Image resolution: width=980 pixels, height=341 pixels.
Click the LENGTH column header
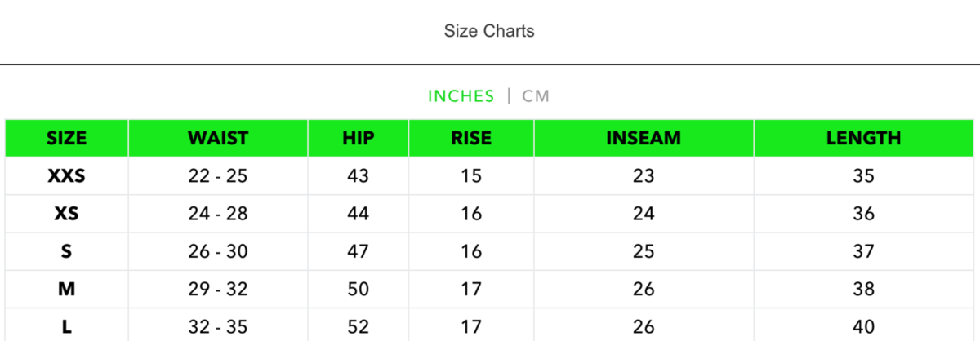pyautogui.click(x=863, y=138)
